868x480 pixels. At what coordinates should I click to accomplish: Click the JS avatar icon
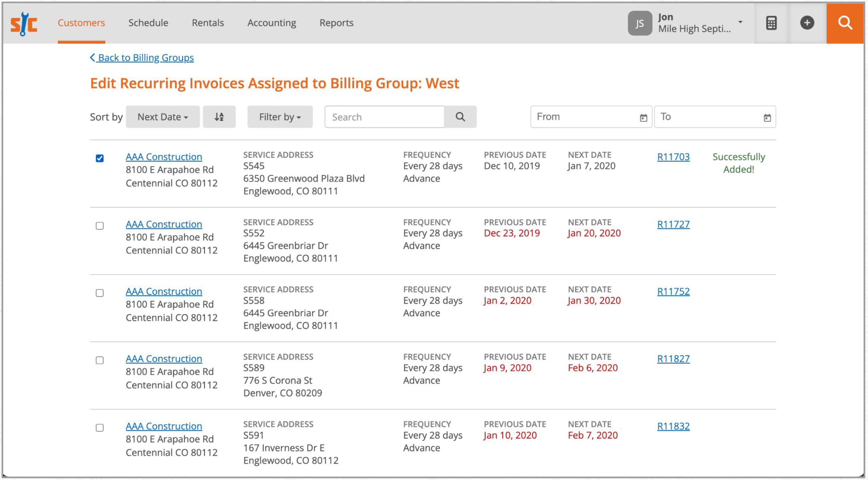(639, 23)
